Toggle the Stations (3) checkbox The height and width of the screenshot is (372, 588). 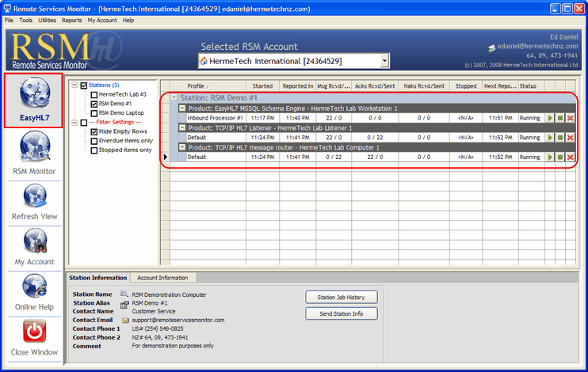coord(84,85)
